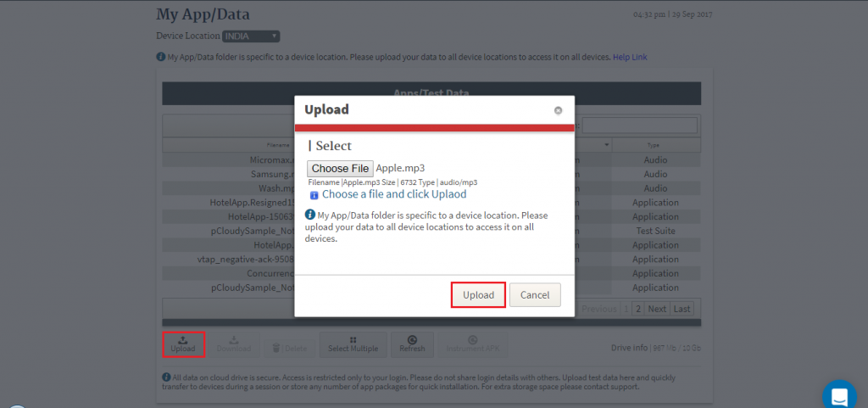Cancel the Upload dialog
The height and width of the screenshot is (408, 868).
(x=535, y=295)
